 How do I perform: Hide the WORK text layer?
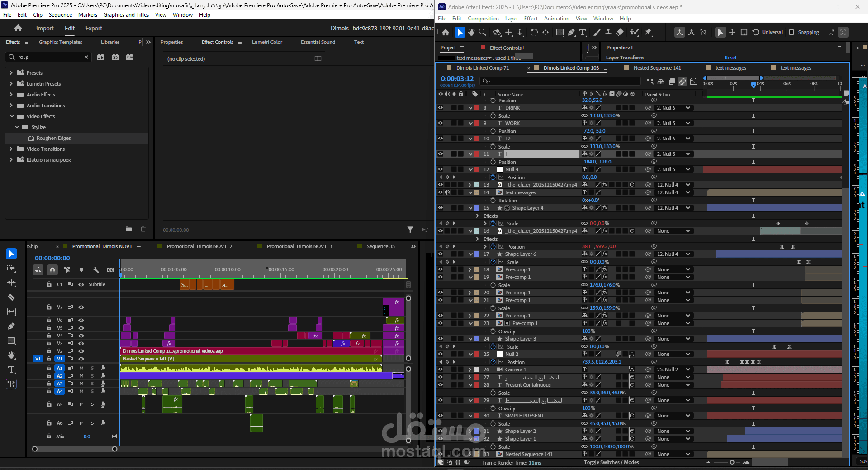tap(440, 123)
